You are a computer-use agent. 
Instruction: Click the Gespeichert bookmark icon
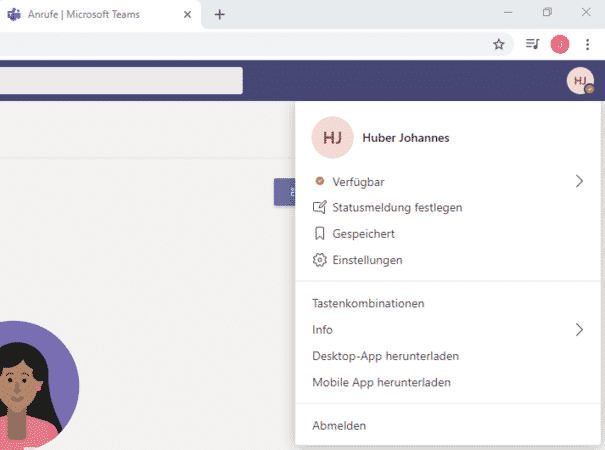click(x=320, y=234)
